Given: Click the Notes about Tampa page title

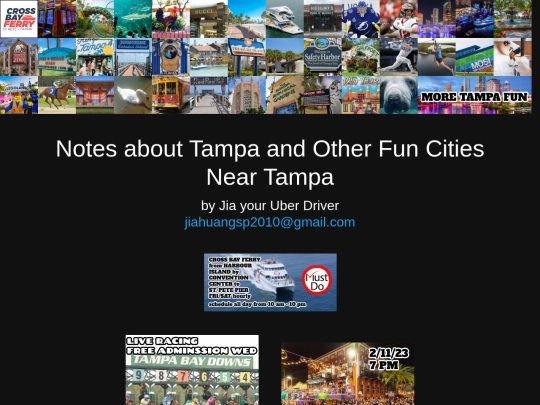Looking at the screenshot, I should [x=270, y=163].
